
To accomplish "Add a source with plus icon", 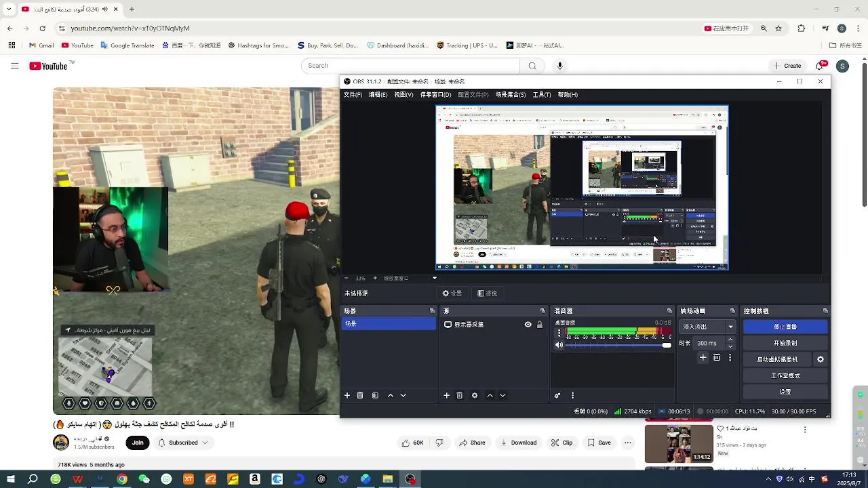I will coord(446,395).
